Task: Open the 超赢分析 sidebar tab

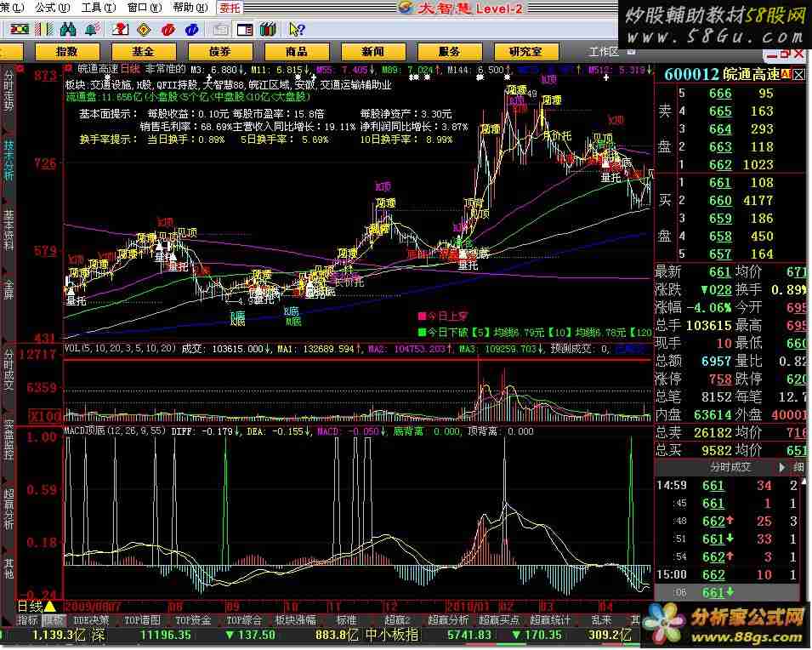Action: (9, 508)
